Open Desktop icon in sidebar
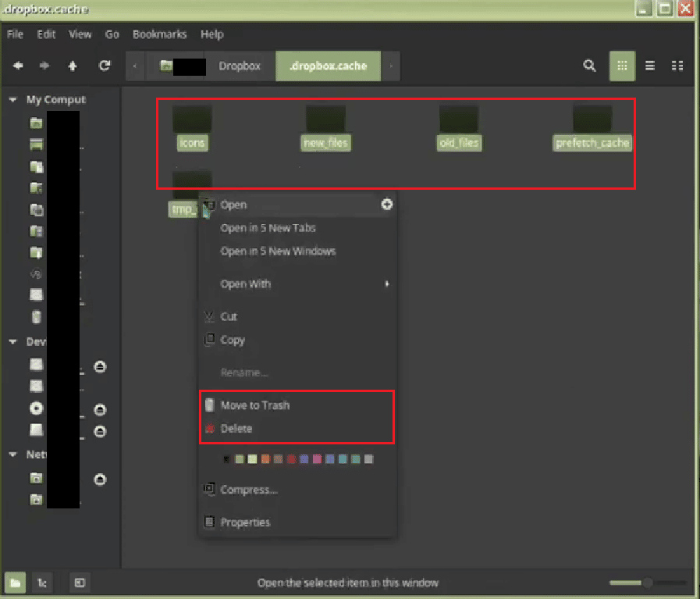Screen dimensions: 700x599 [x=37, y=144]
